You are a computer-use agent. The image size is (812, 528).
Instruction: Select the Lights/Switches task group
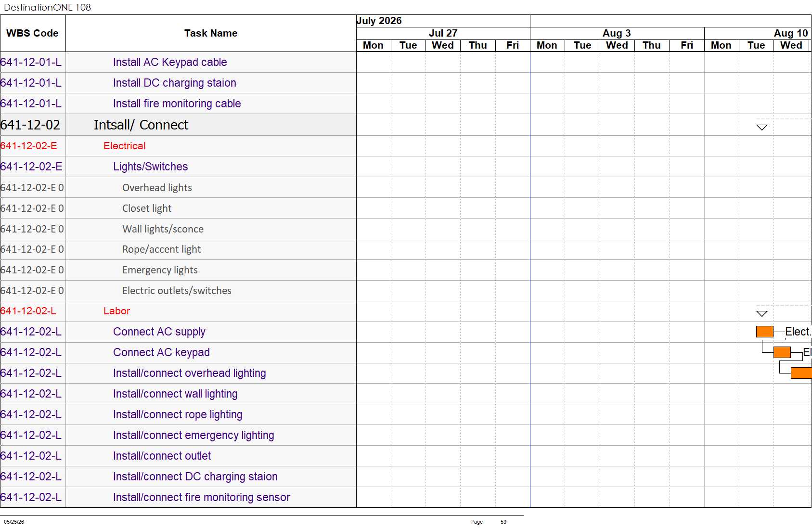click(x=150, y=167)
